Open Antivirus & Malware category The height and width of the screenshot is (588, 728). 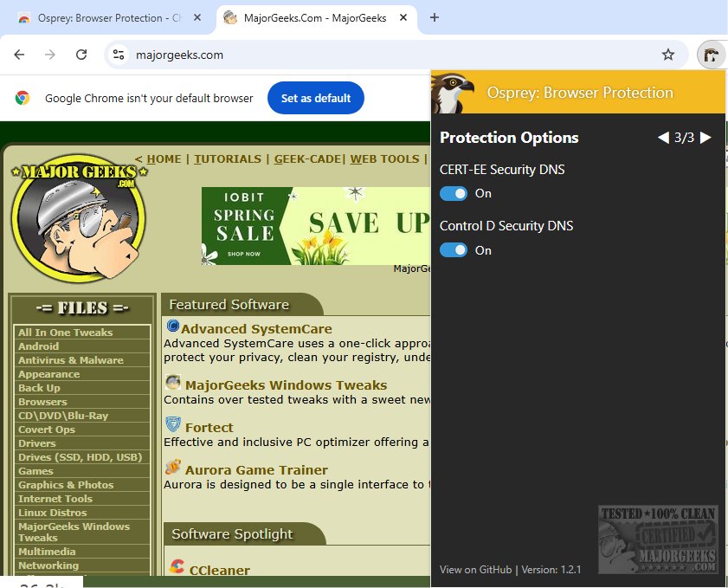pyautogui.click(x=71, y=360)
